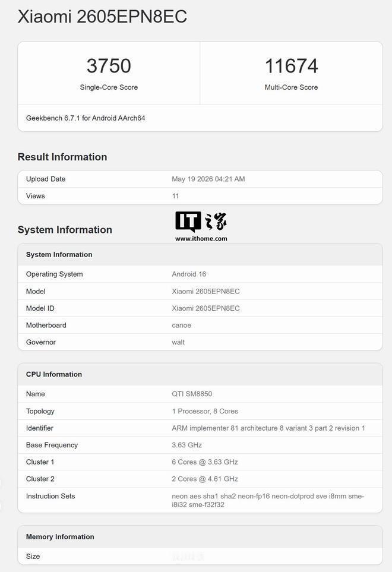Click the large System Information section heading

pos(65,230)
